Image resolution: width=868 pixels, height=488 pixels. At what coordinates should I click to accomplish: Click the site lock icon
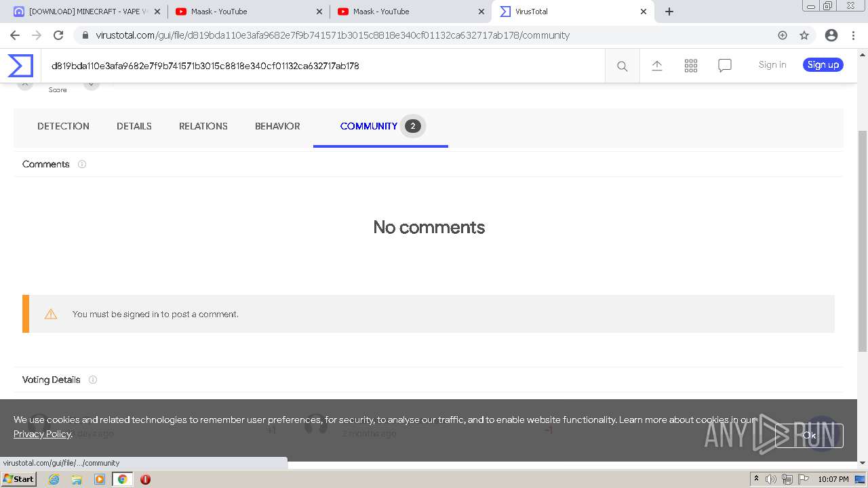tap(85, 35)
